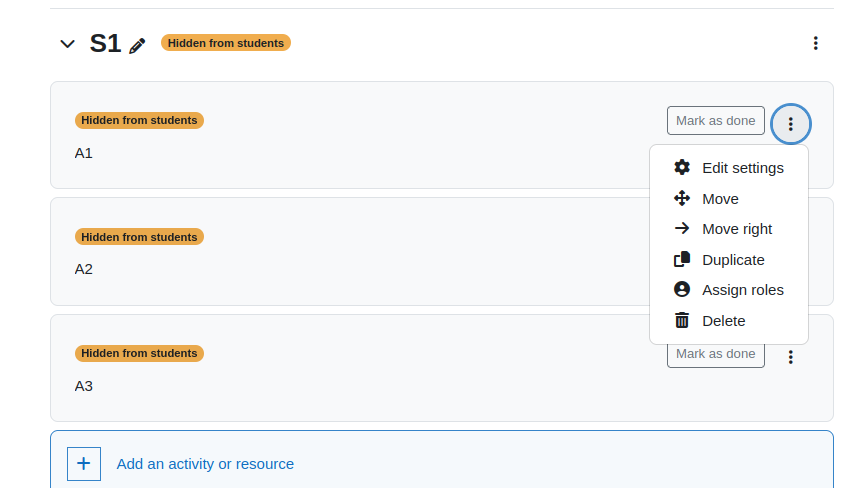Mark A1 as done
Viewport: 860px width, 488px height.
pyautogui.click(x=715, y=121)
